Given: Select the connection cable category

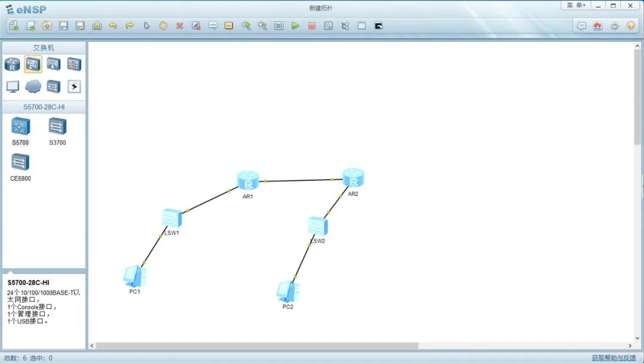Looking at the screenshot, I should point(74,87).
